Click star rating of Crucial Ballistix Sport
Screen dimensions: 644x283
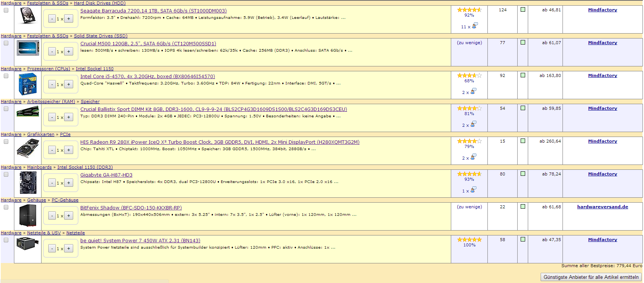469,108
